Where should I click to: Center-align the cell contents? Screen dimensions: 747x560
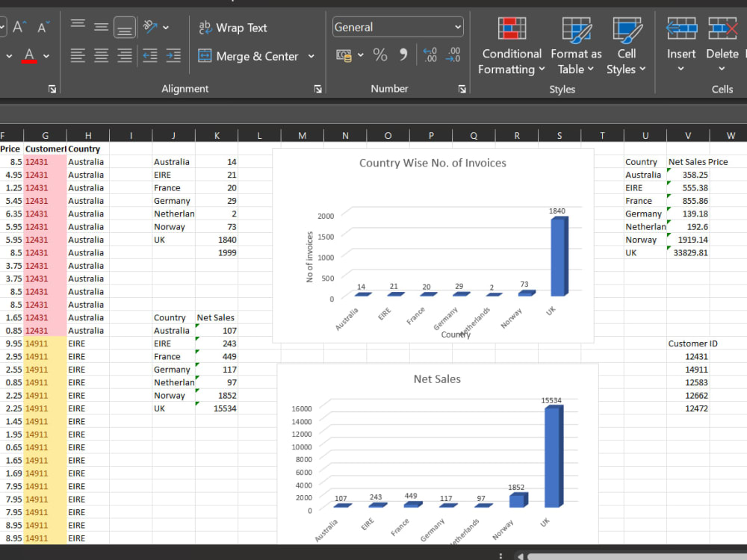(x=101, y=55)
